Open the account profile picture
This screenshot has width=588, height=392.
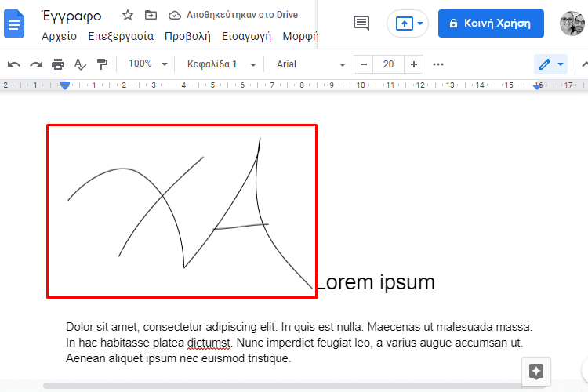pos(572,24)
